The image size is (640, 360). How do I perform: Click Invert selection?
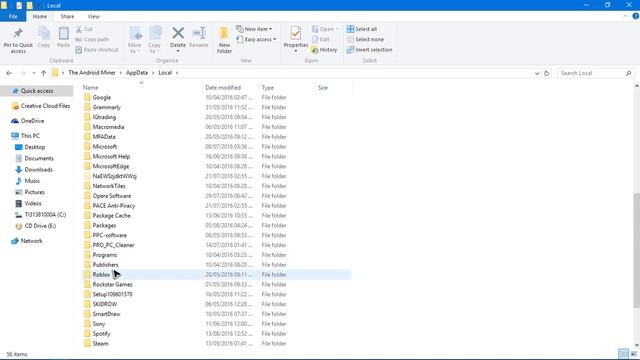369,50
